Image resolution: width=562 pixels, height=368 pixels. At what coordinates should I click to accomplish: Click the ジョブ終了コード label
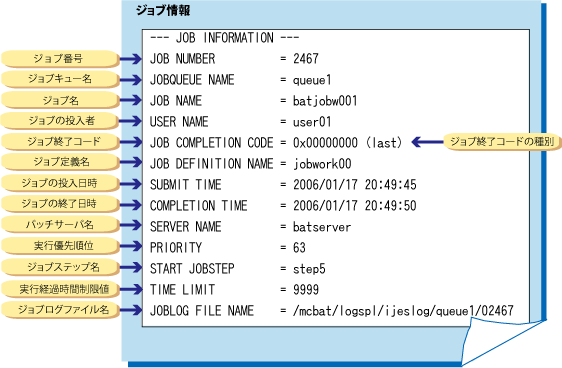(59, 142)
